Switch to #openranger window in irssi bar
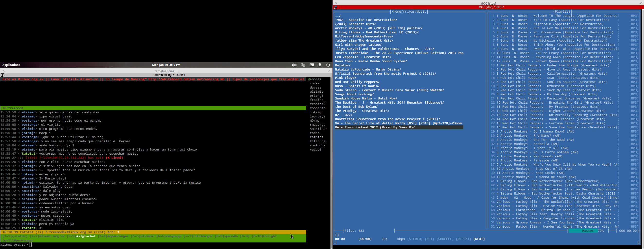Screen dimensions: 644x249 113,236
